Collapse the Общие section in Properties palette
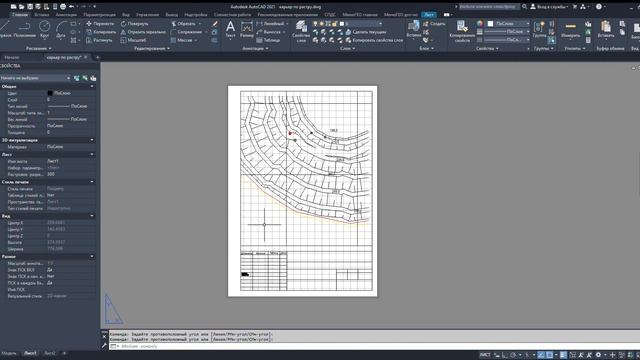 pyautogui.click(x=92, y=87)
